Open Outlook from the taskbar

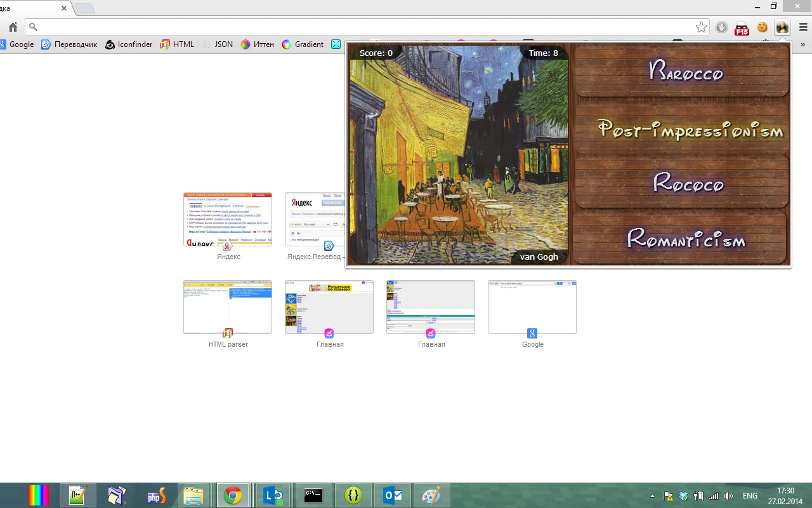pyautogui.click(x=393, y=495)
